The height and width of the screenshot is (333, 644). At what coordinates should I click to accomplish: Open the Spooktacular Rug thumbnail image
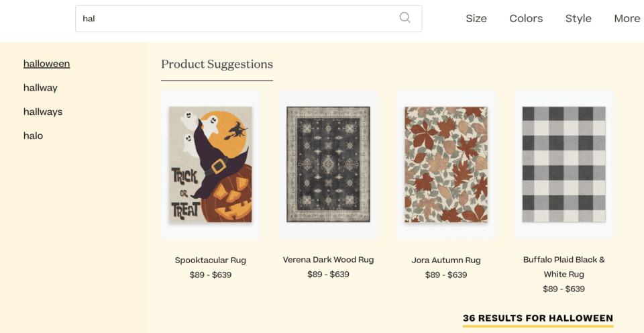coord(211,164)
